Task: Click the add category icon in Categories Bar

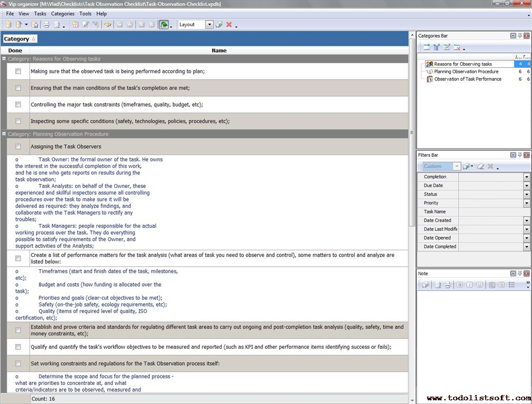Action: (427, 47)
